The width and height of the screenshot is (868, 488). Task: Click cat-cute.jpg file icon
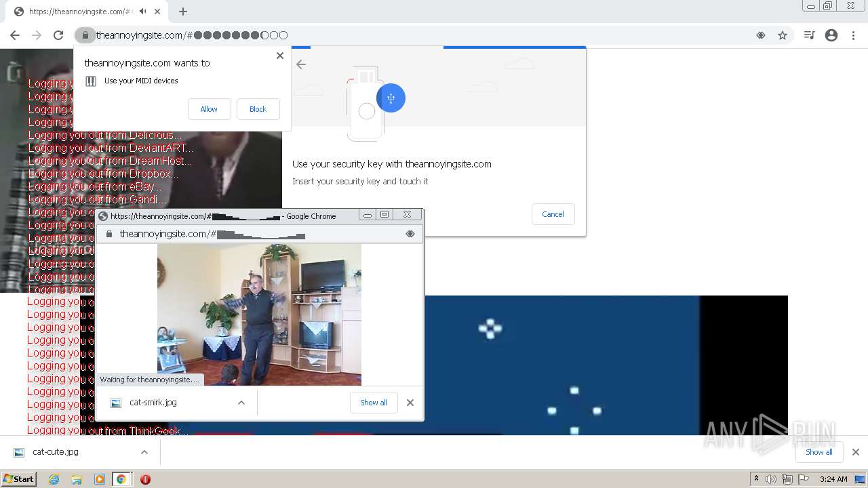coord(19,452)
